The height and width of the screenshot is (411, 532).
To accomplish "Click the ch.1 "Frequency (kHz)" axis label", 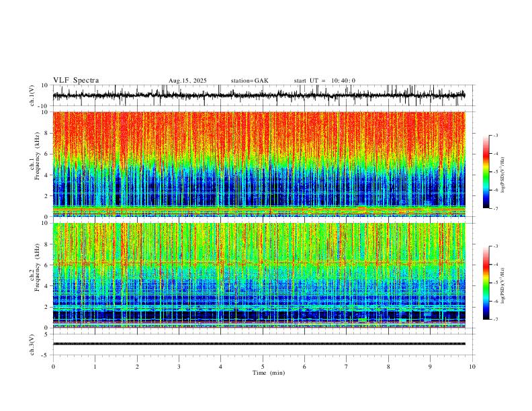I will pos(38,156).
